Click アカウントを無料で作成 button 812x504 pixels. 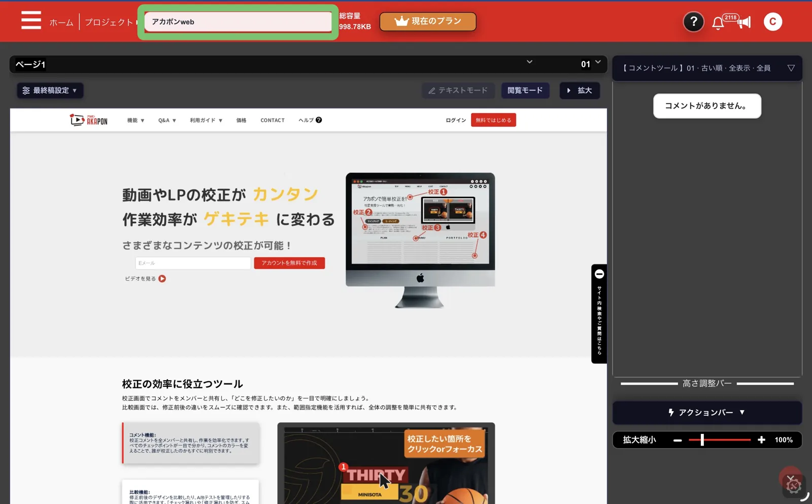[289, 263]
